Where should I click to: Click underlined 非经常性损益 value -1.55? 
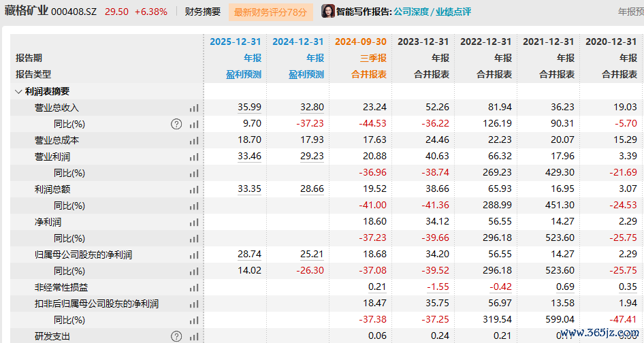click(x=438, y=287)
